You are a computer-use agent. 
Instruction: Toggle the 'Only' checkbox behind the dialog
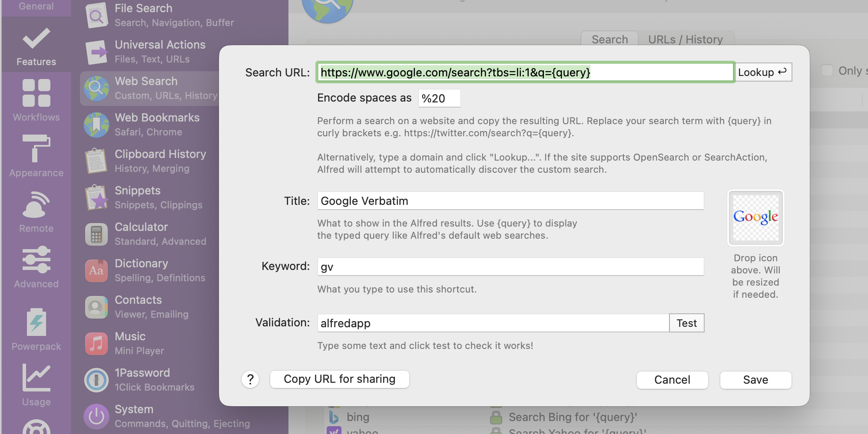(827, 71)
